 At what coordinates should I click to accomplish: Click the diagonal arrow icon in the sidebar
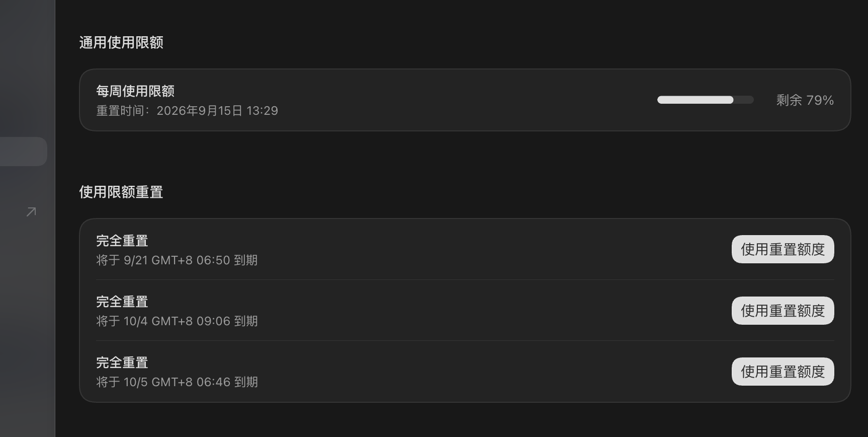pyautogui.click(x=31, y=211)
